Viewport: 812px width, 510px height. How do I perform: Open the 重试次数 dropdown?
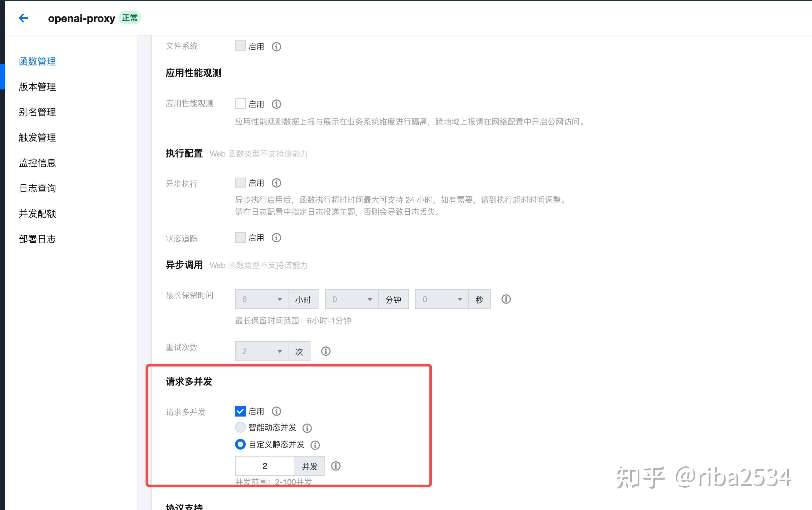click(x=261, y=351)
